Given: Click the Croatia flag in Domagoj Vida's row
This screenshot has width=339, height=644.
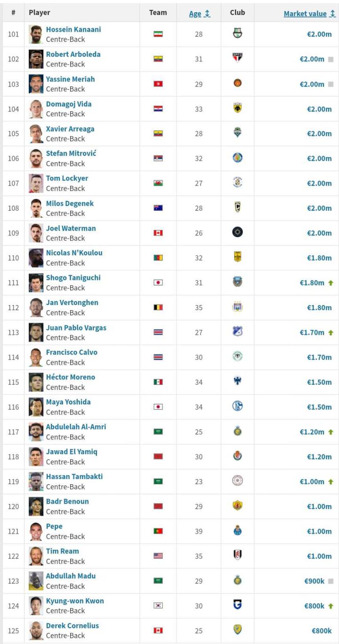Looking at the screenshot, I should click(158, 109).
